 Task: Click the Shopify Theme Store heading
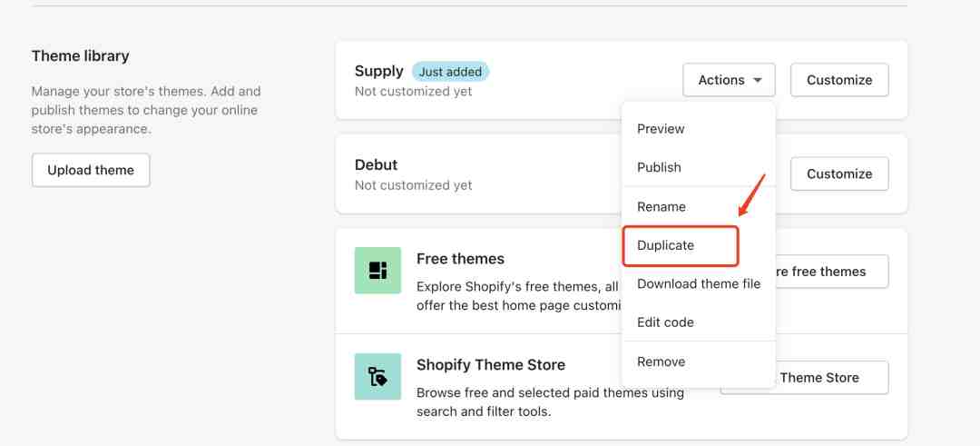coord(490,365)
